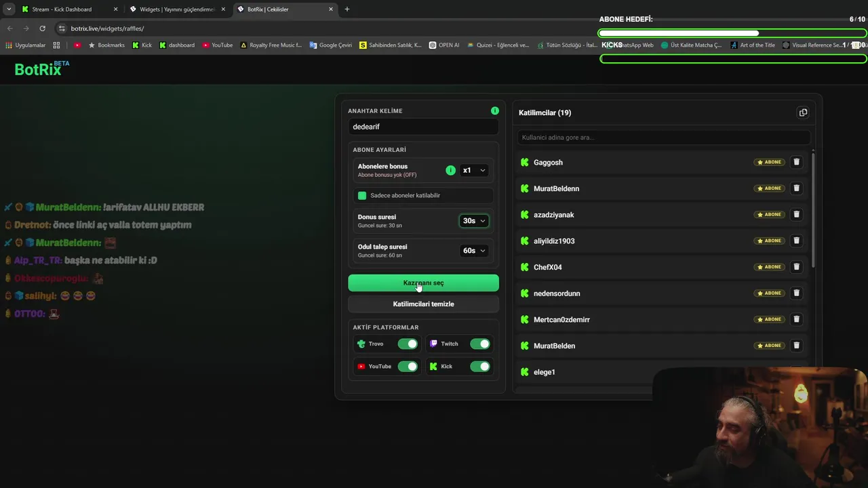Open the Google Çeviri bookmark

(x=331, y=45)
